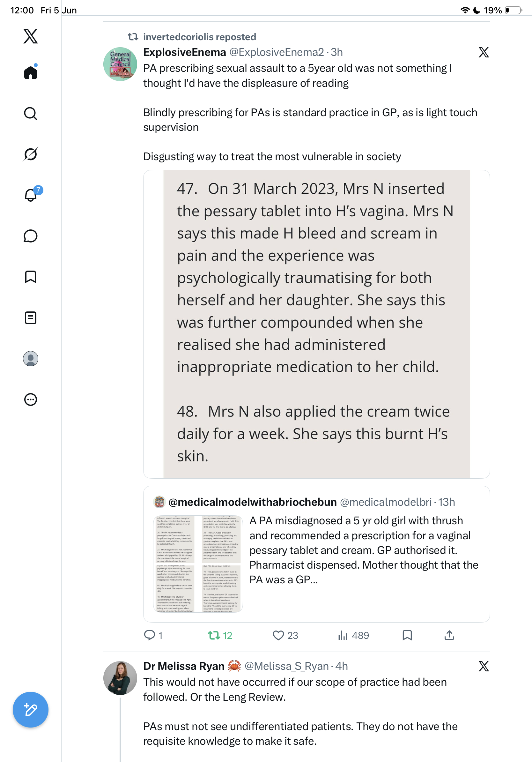Screen dimensions: 532x762
Task: Toggle repost on ExplosiveEnema post
Action: tap(220, 635)
